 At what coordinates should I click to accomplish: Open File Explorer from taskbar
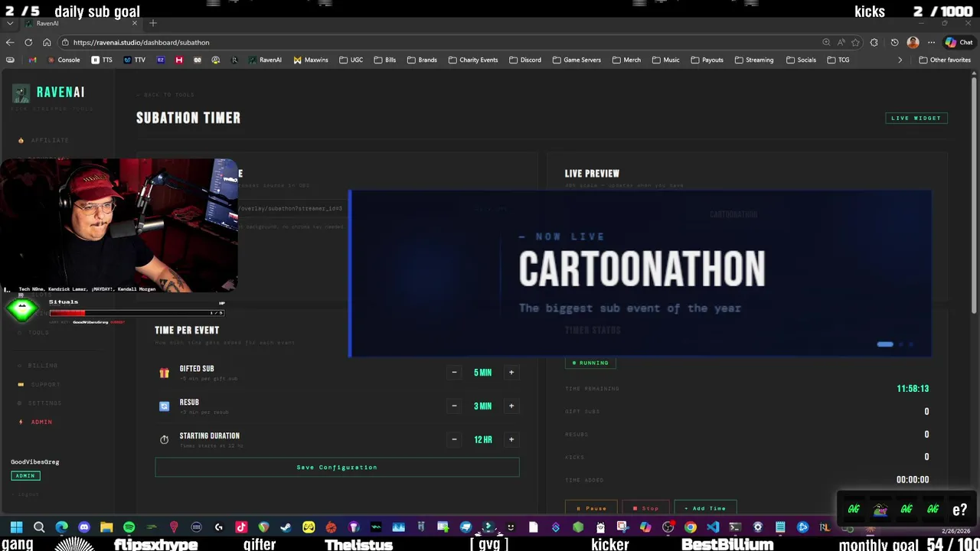106,527
